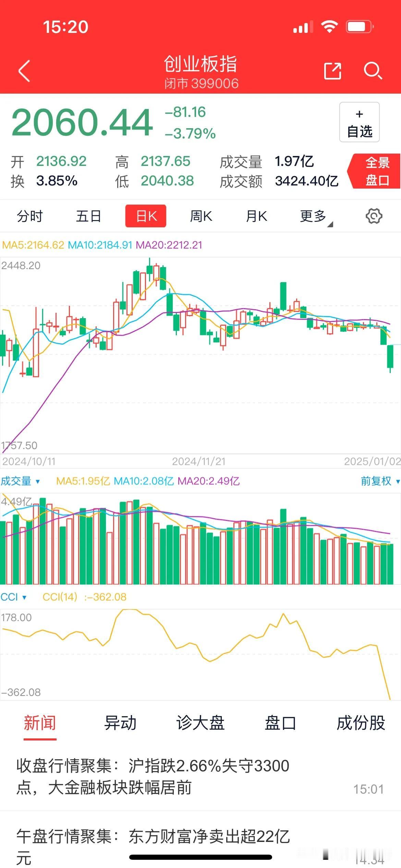This screenshot has height=868, width=401.
Task: Tap the back arrow icon
Action: (x=24, y=71)
